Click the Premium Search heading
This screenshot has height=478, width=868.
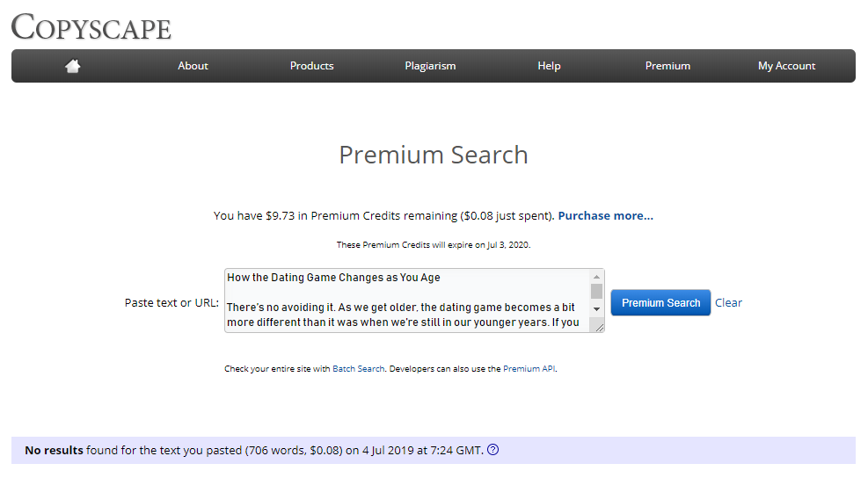pyautogui.click(x=434, y=155)
